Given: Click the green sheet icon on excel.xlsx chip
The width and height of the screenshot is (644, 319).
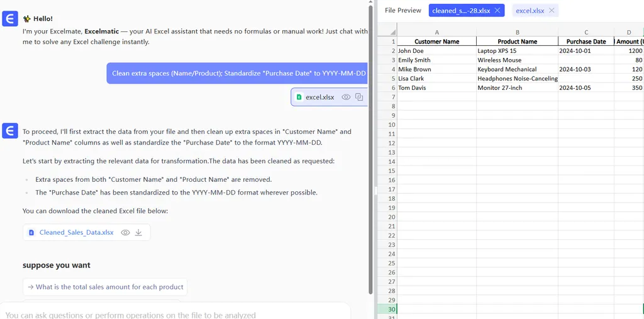Looking at the screenshot, I should click(x=299, y=97).
